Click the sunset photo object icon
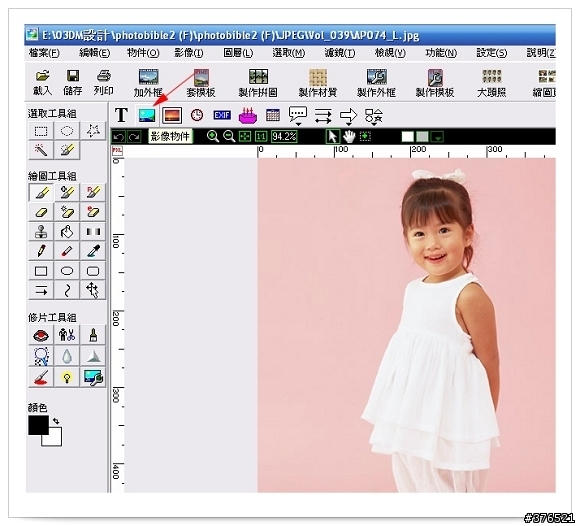The height and width of the screenshot is (526, 580). pos(172,115)
